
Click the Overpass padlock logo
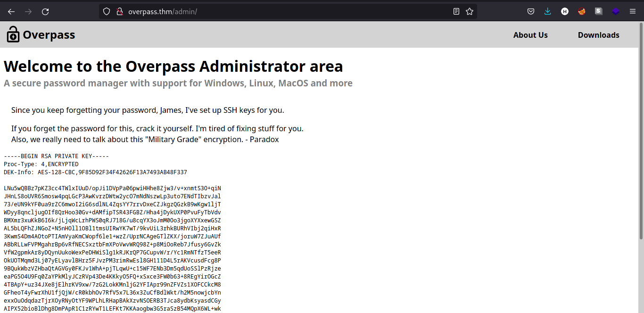[13, 34]
